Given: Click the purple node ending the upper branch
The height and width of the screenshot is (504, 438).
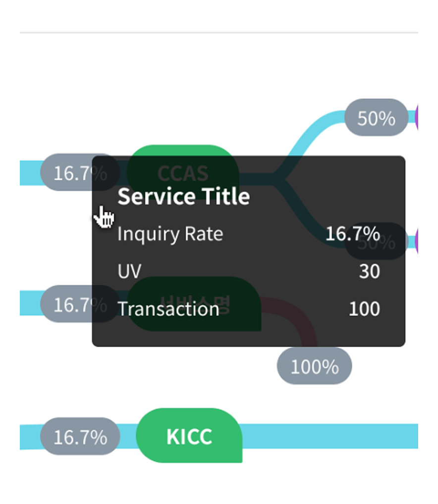Looking at the screenshot, I should (417, 117).
